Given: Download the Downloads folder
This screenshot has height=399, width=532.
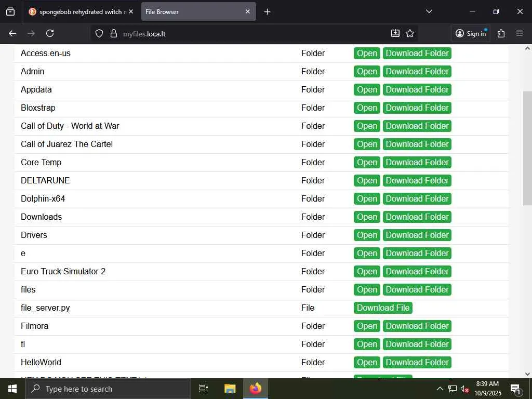Looking at the screenshot, I should [x=417, y=217].
